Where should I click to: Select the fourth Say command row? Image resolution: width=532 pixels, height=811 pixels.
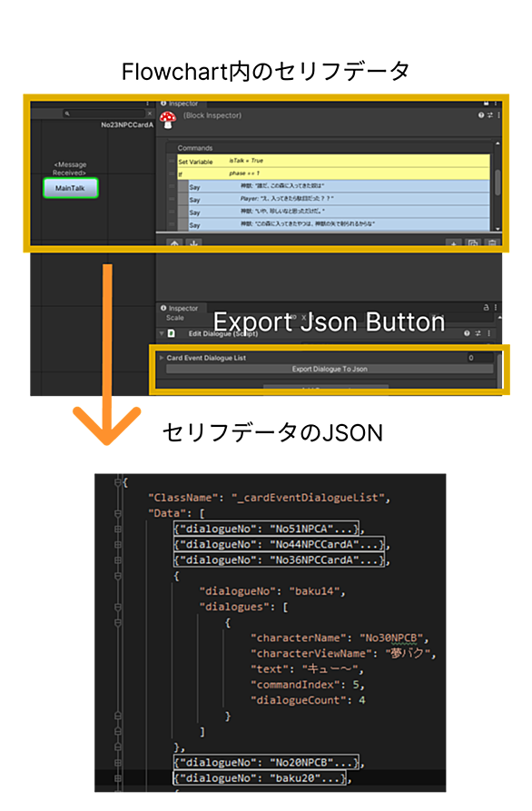[339, 224]
